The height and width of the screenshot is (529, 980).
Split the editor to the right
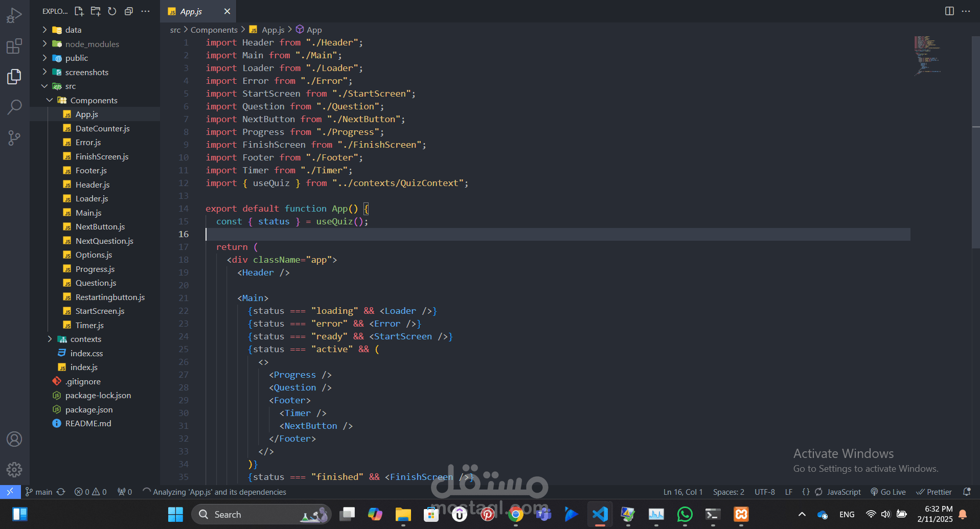[x=949, y=11]
